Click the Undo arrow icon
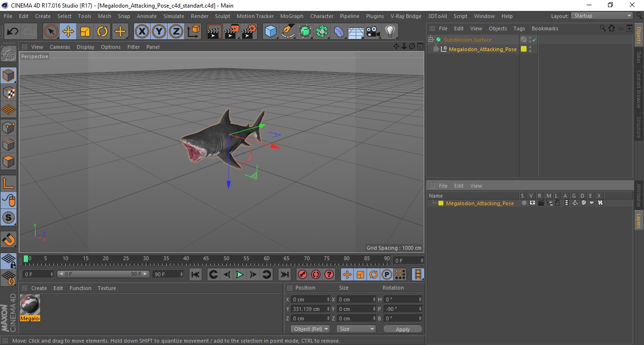Image resolution: width=644 pixels, height=345 pixels. 12,32
